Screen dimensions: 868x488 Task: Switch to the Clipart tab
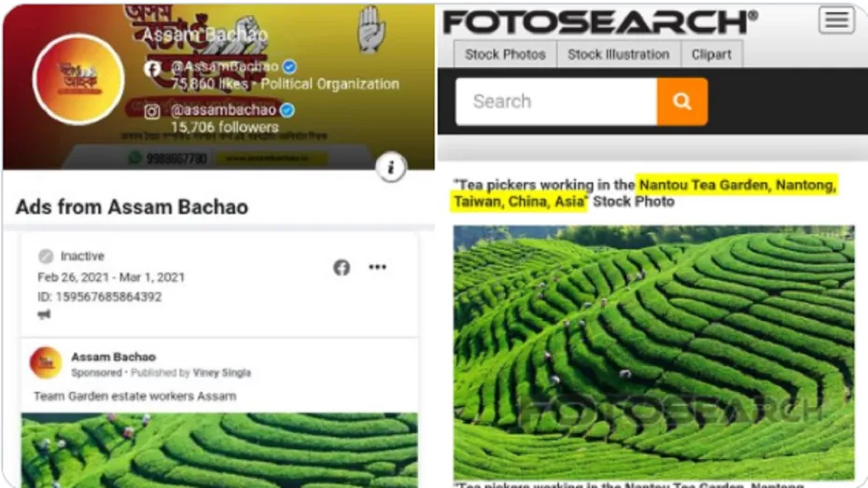[711, 54]
